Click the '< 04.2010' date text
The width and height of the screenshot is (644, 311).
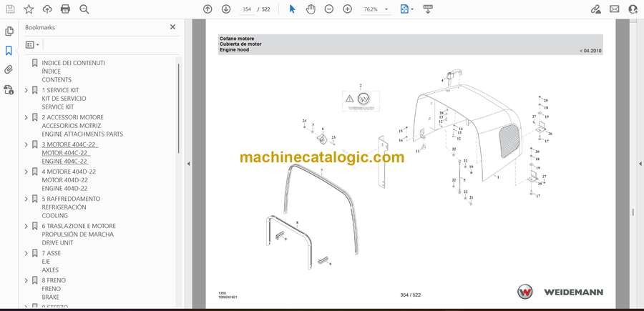590,51
